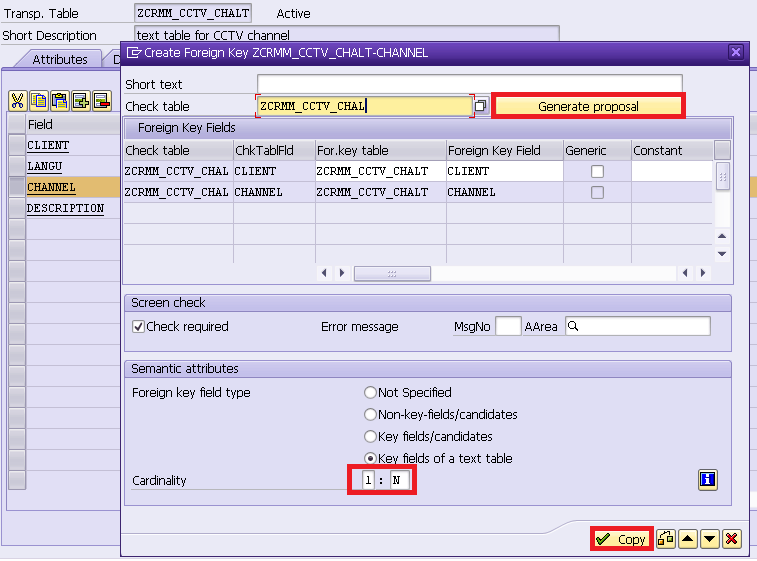Click the Check table input field
Viewport: 757px width, 561px height.
pyautogui.click(x=364, y=106)
